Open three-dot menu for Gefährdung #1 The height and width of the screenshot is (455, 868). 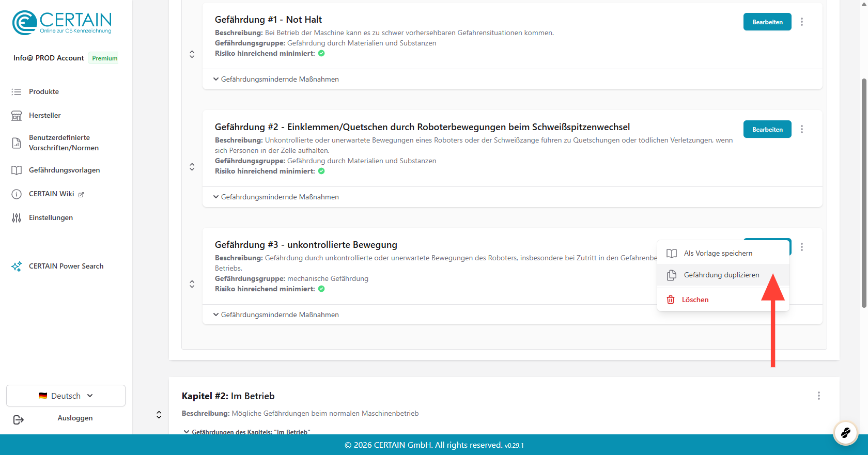(801, 22)
